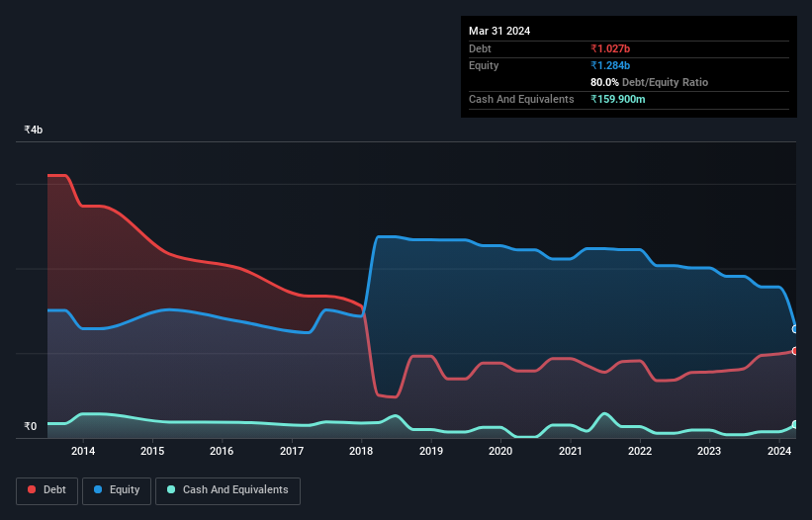Click the Equity label in tooltip
The width and height of the screenshot is (812, 520).
click(484, 65)
